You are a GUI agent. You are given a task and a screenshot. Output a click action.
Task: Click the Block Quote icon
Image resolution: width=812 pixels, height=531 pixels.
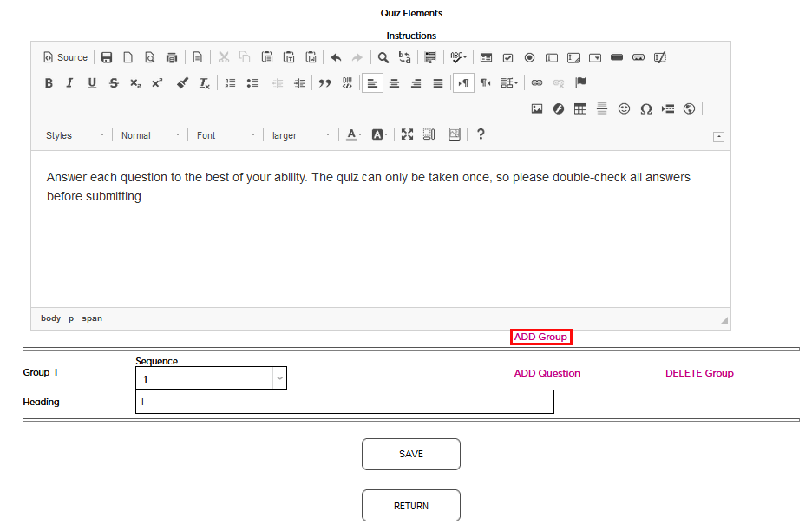(x=325, y=83)
